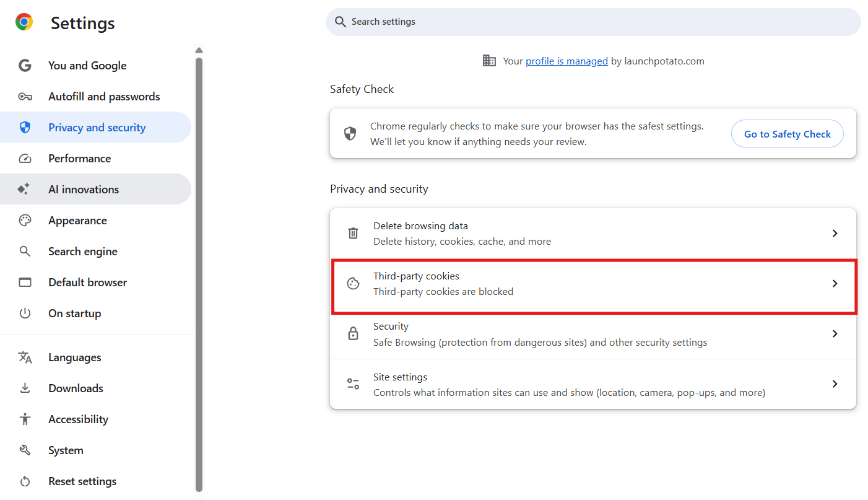This screenshot has height=500, width=868.
Task: Open Search engine settings
Action: click(95, 252)
